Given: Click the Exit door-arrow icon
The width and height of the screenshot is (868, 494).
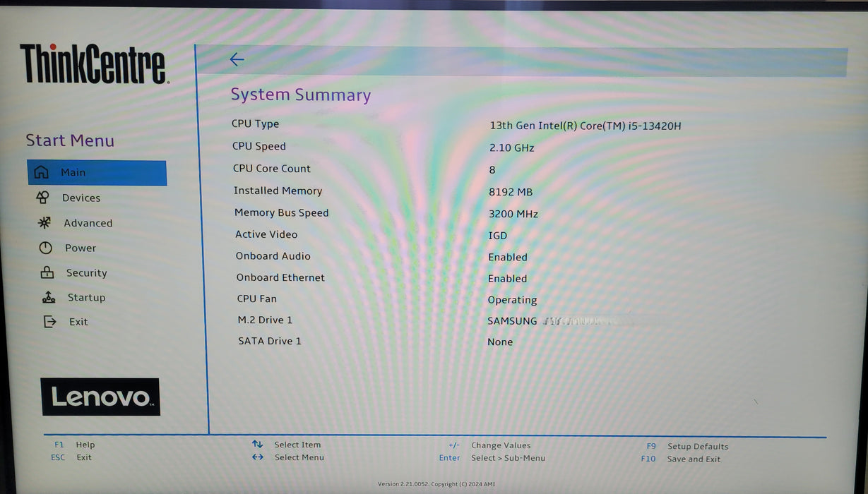Looking at the screenshot, I should (x=49, y=322).
